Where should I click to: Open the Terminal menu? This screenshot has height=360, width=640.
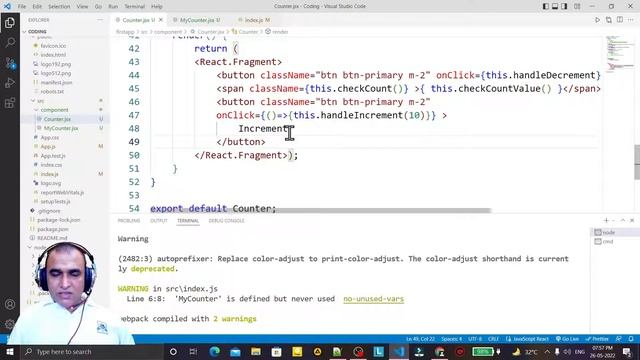point(134,6)
